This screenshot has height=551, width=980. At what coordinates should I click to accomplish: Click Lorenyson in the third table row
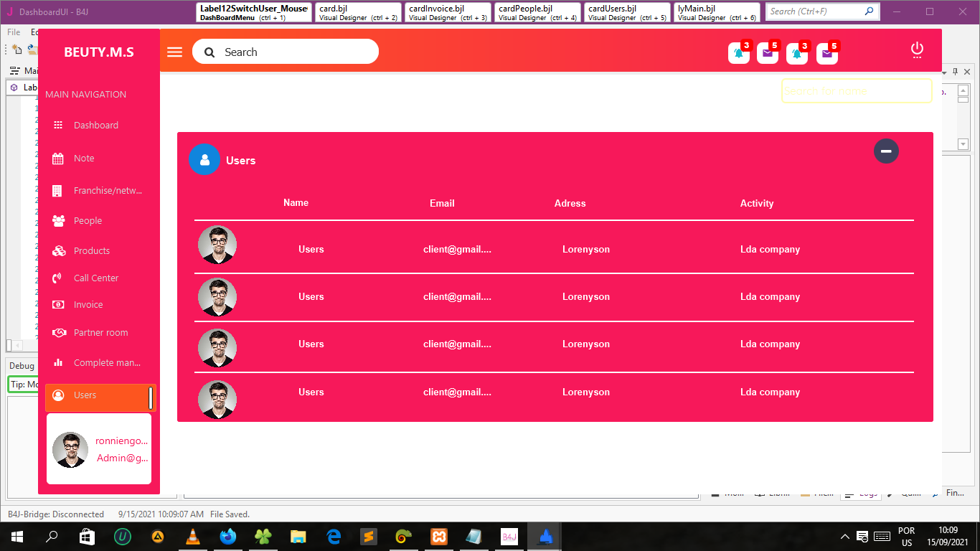pyautogui.click(x=586, y=344)
